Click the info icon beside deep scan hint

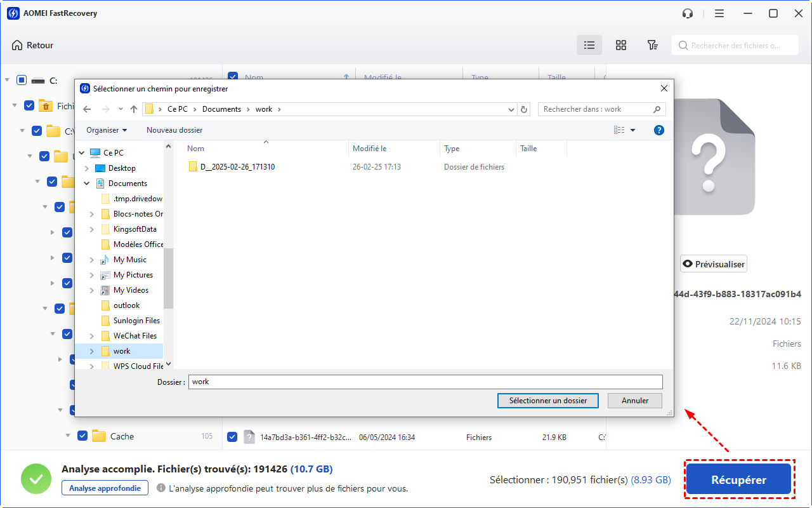161,488
